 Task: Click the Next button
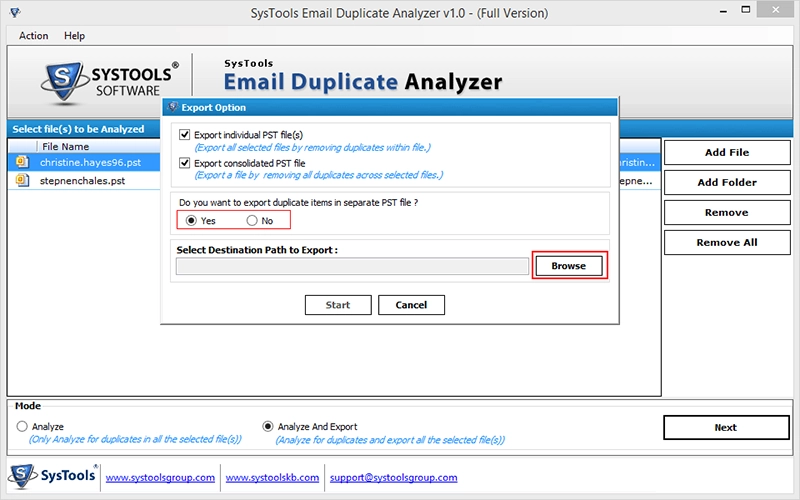[726, 427]
